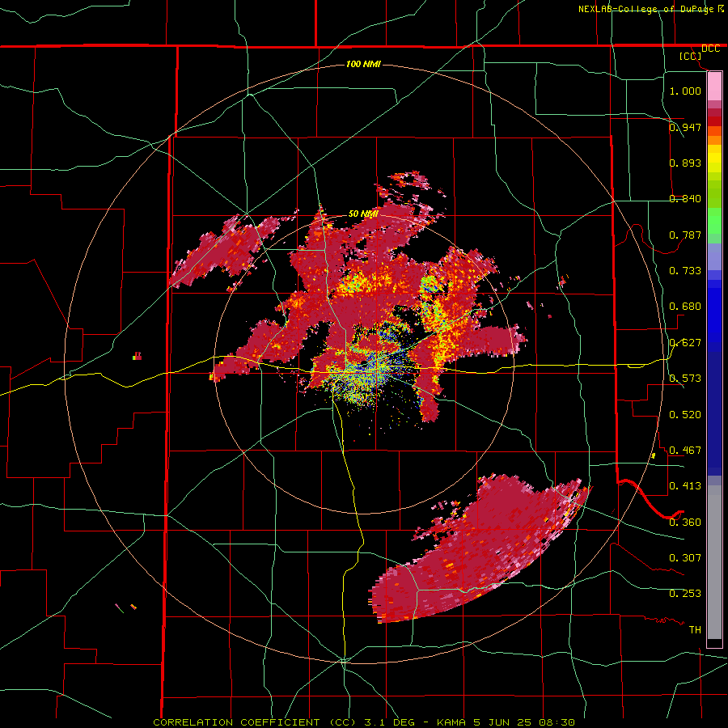The width and height of the screenshot is (728, 728).
Task: Click the 0.520 scale value
Action: pos(685,414)
